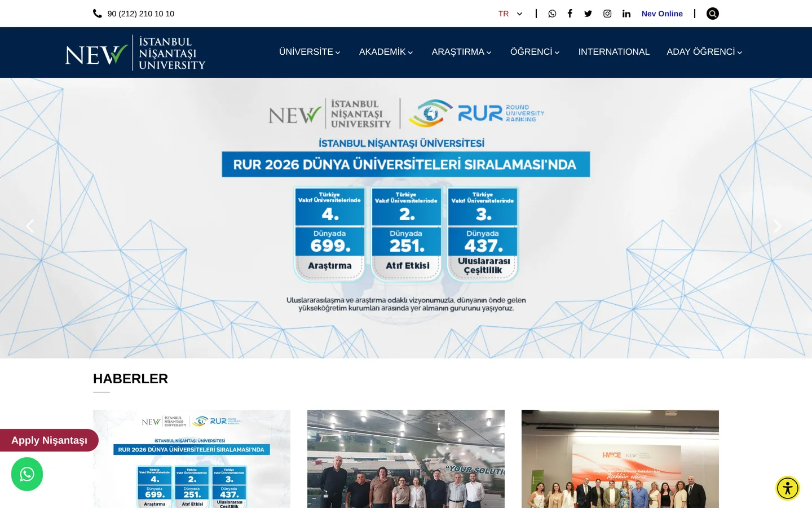Click the RUR 2026 ranking hero banner
This screenshot has height=508, width=812.
(406, 218)
